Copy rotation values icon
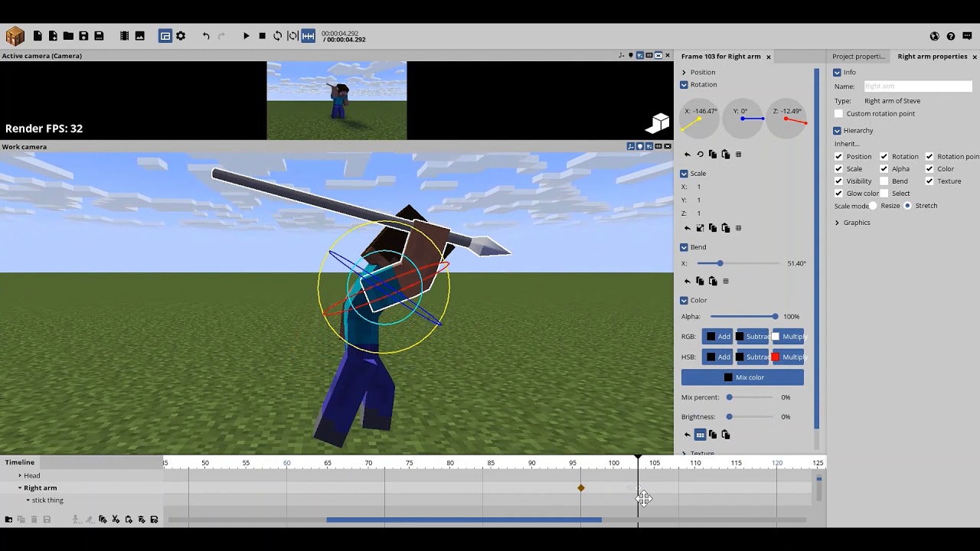The image size is (980, 551). 713,155
